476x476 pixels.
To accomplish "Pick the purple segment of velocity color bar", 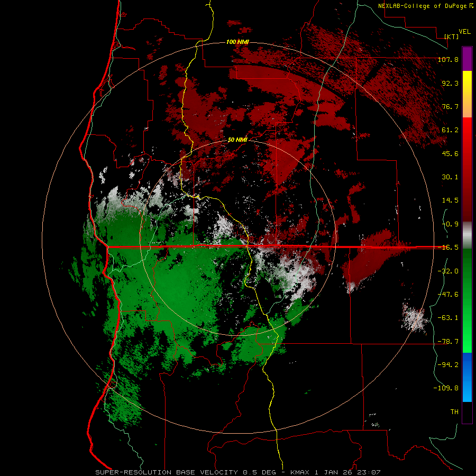I will tap(467, 59).
